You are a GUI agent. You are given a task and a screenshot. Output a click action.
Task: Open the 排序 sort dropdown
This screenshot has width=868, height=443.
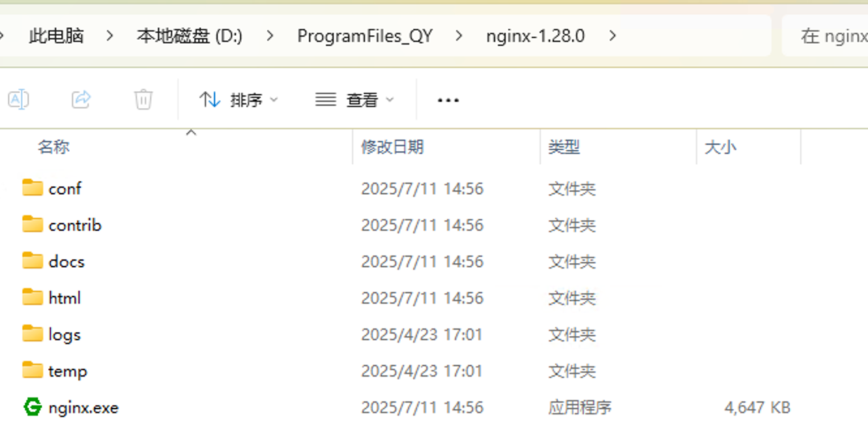239,100
